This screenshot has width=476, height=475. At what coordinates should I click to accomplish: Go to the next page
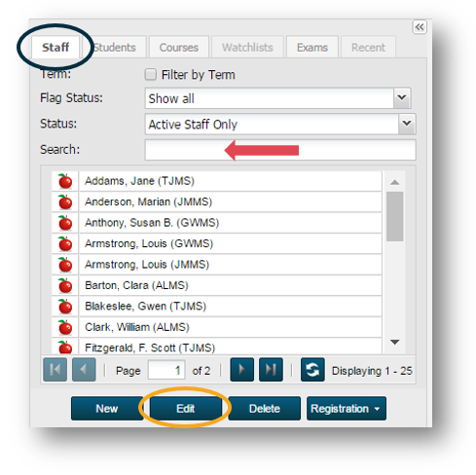pos(241,370)
